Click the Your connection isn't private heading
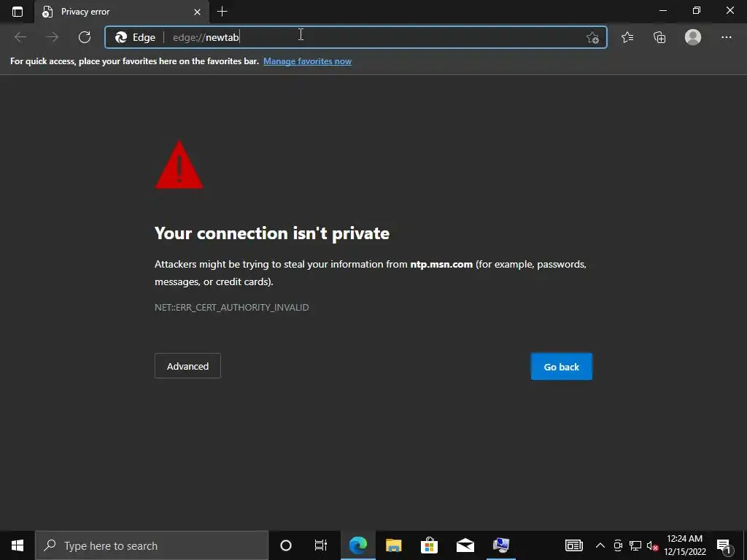The image size is (747, 560). (x=272, y=233)
